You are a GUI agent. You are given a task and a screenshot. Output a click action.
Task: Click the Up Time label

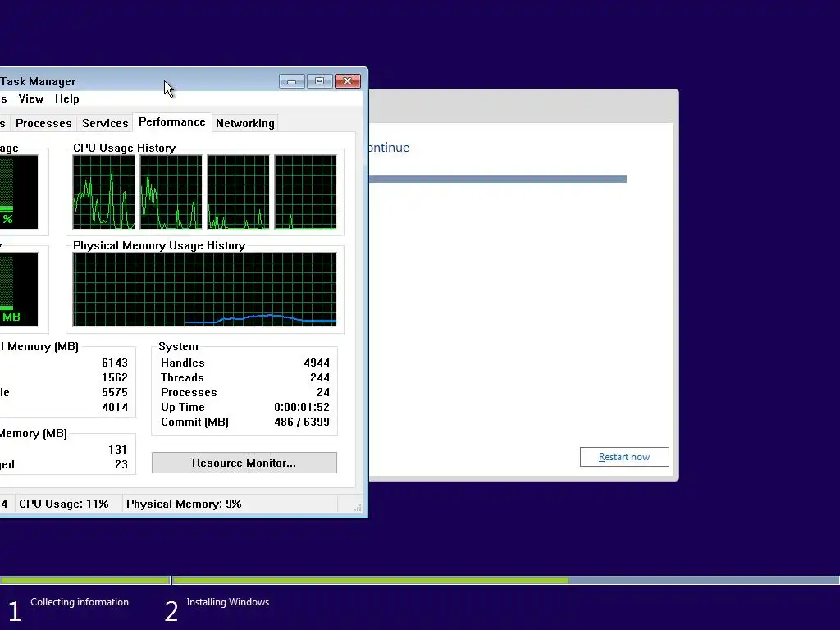[x=183, y=407]
